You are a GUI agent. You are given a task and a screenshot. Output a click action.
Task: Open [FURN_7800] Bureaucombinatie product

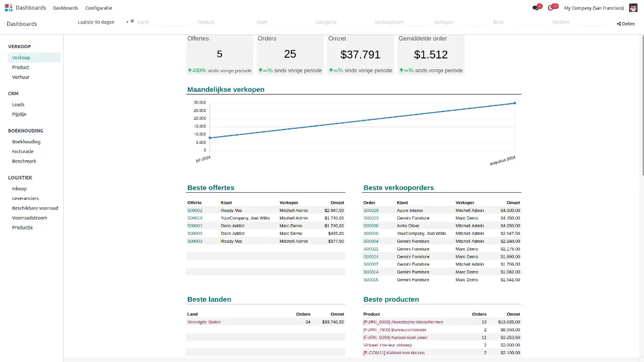click(x=395, y=330)
